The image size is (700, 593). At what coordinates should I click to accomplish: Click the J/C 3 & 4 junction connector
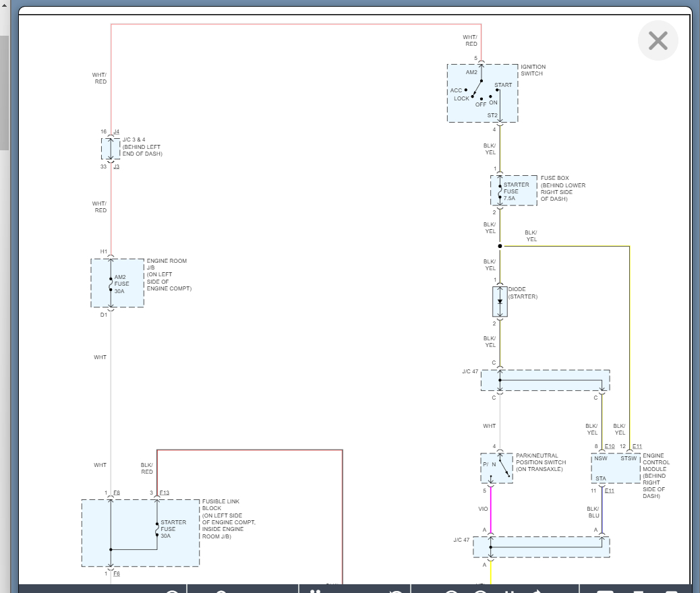(111, 149)
